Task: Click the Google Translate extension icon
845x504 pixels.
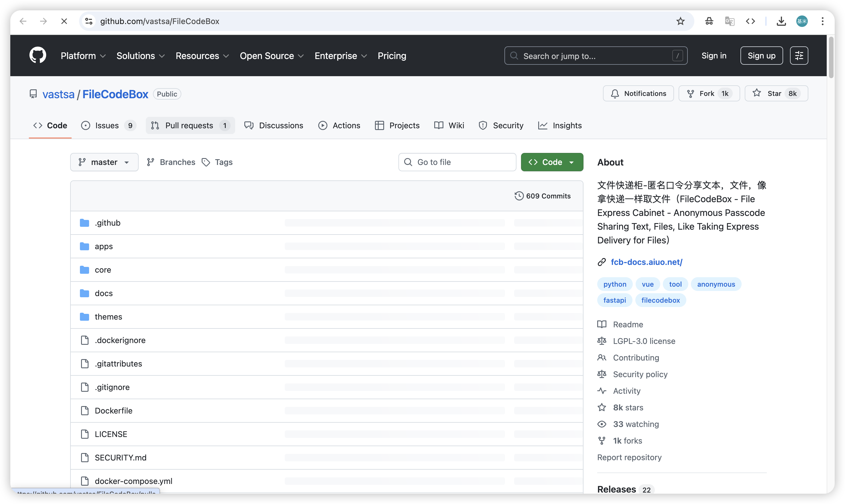Action: click(730, 21)
